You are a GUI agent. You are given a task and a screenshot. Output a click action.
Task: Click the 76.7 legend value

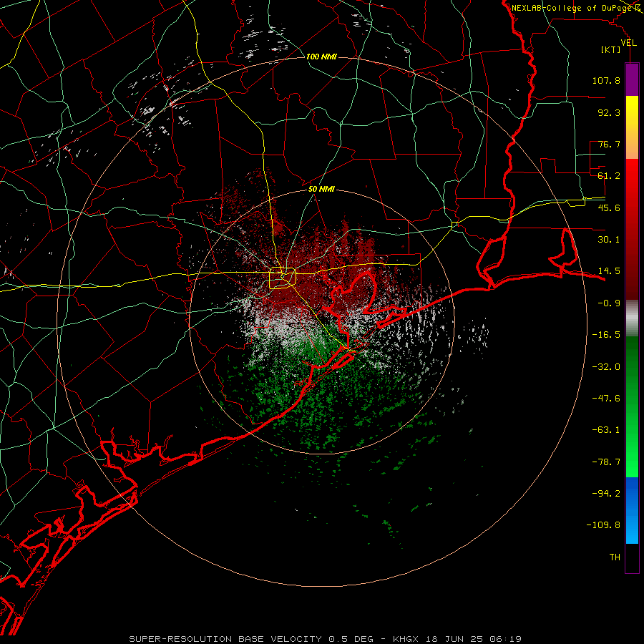click(x=609, y=144)
